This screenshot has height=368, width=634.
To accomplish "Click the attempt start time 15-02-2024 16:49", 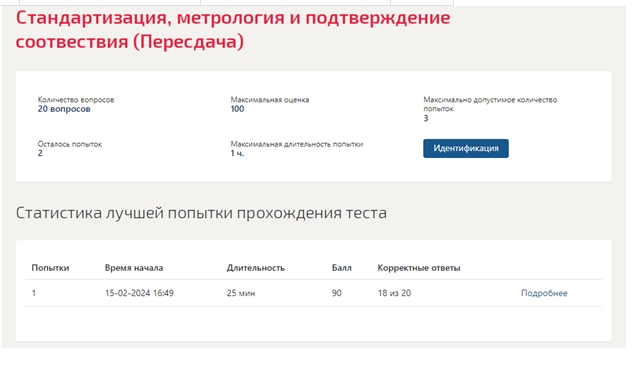I will (x=139, y=293).
